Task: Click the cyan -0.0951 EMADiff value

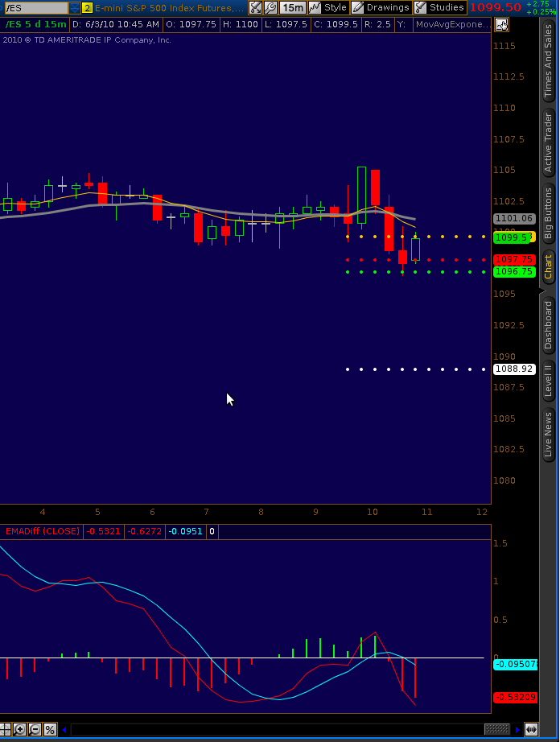Action: pyautogui.click(x=185, y=531)
